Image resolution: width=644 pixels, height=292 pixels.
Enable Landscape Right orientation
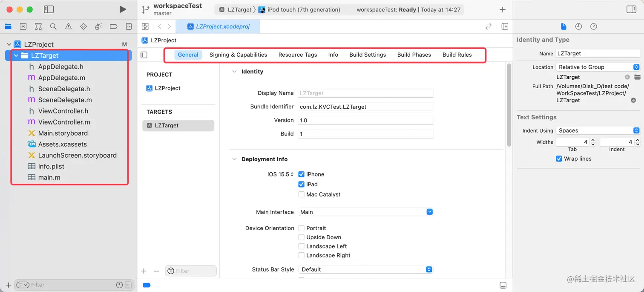[302, 255]
